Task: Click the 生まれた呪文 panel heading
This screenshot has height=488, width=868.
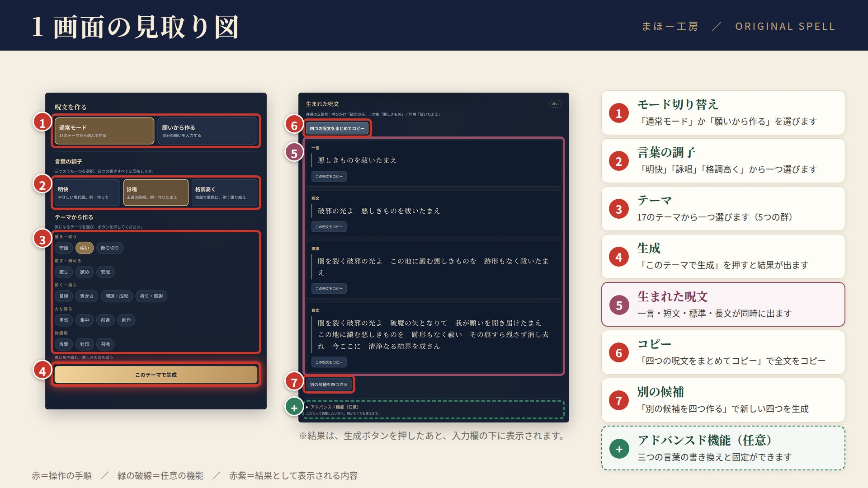Action: point(322,104)
